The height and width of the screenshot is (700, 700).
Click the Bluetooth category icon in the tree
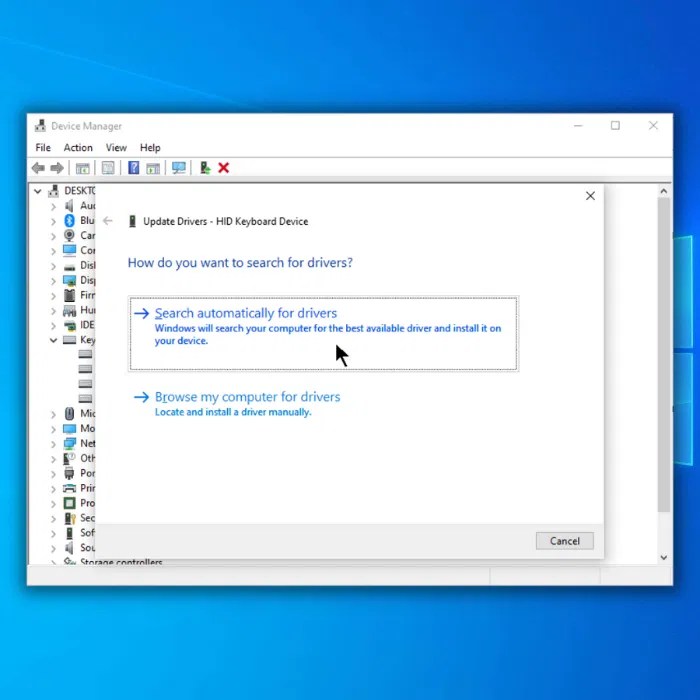pos(69,221)
